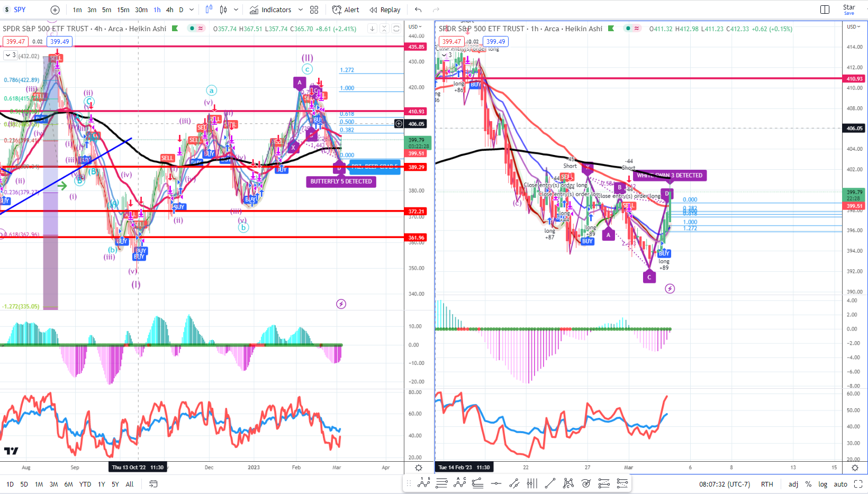The height and width of the screenshot is (494, 868).
Task: Open right chart flash quick-actions icon
Action: tap(670, 289)
